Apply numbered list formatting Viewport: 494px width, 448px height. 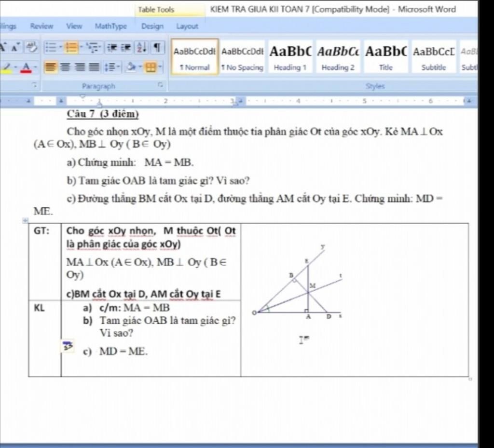(71, 48)
